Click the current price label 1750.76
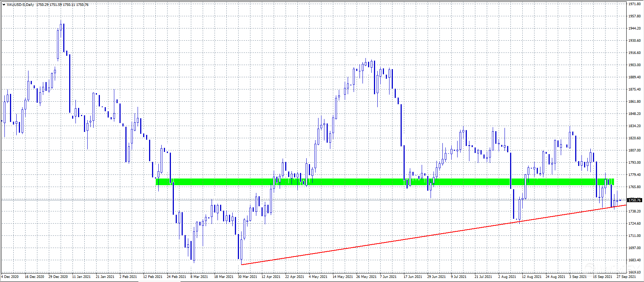This screenshot has height=282, width=644. [635, 200]
